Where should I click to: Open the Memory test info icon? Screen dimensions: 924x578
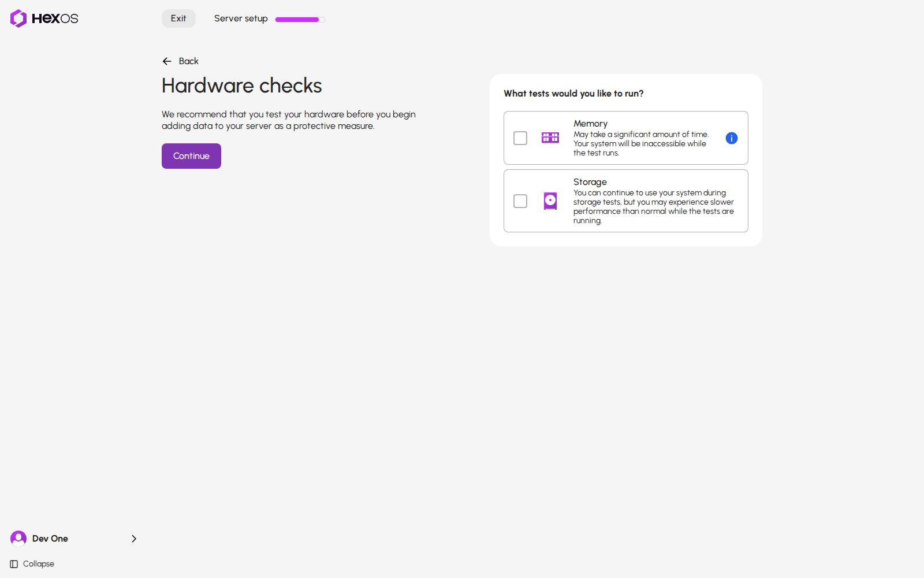click(x=732, y=138)
